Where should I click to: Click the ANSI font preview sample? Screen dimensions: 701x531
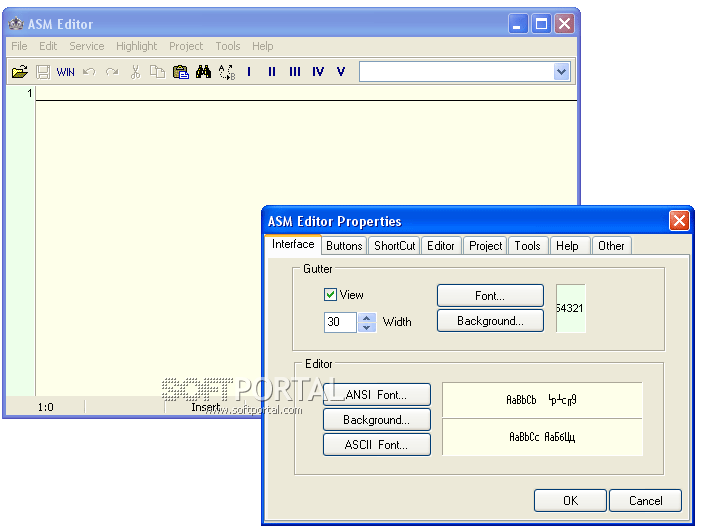click(x=542, y=400)
